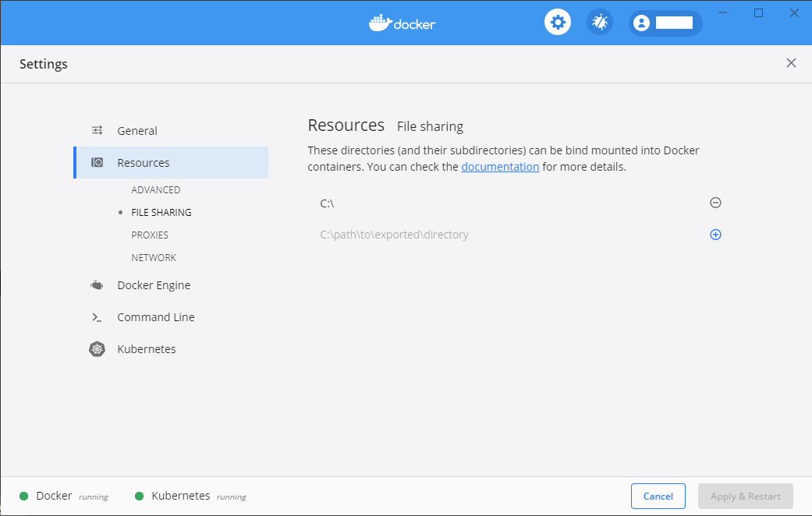The height and width of the screenshot is (516, 812).
Task: Cancel the settings changes
Action: (x=658, y=497)
